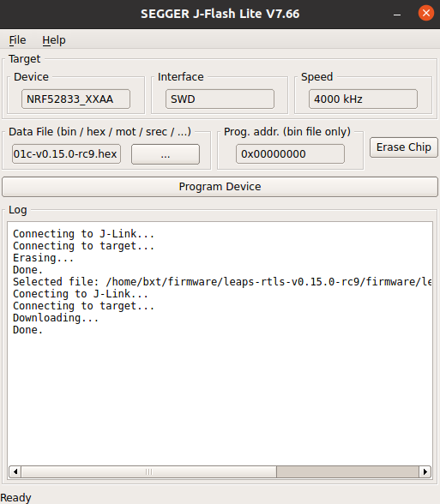Click the 4000 kHz speed field

pos(363,99)
